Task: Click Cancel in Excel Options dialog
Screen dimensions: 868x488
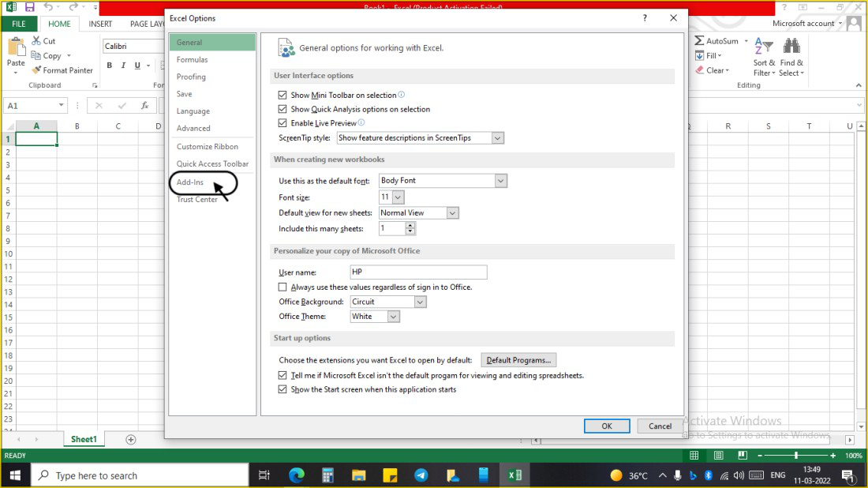Action: click(x=660, y=426)
